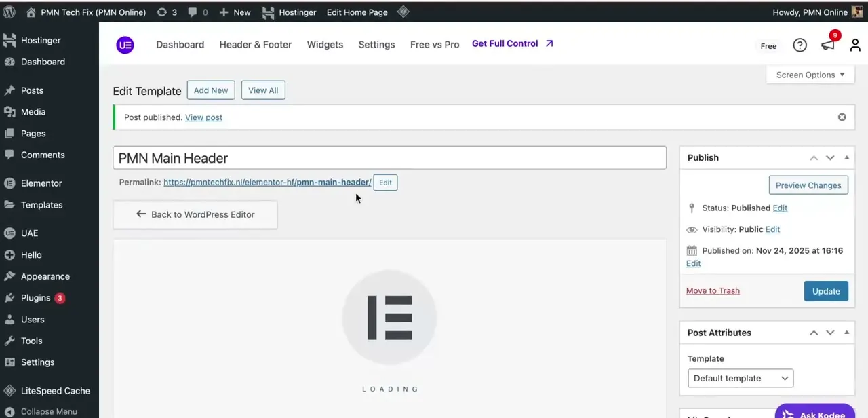Open the View post link
This screenshot has height=418, width=868.
203,117
